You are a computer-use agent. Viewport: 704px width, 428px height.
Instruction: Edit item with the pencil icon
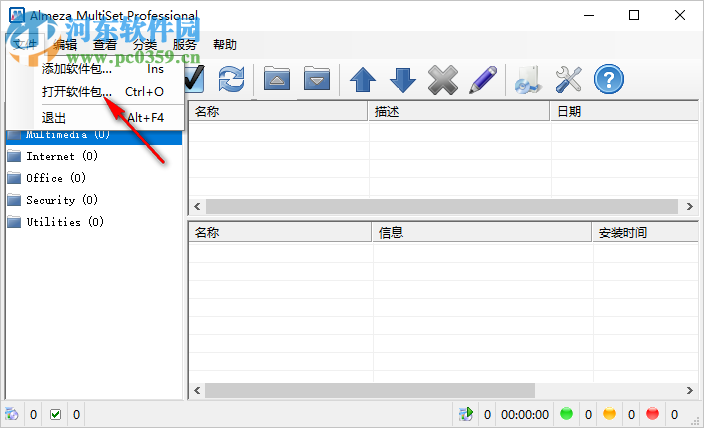click(x=483, y=80)
